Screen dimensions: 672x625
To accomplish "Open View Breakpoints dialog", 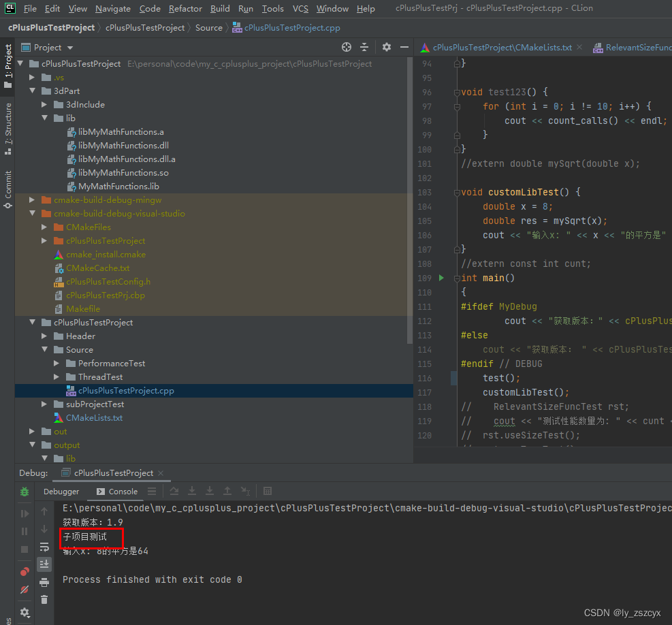I will (x=25, y=571).
